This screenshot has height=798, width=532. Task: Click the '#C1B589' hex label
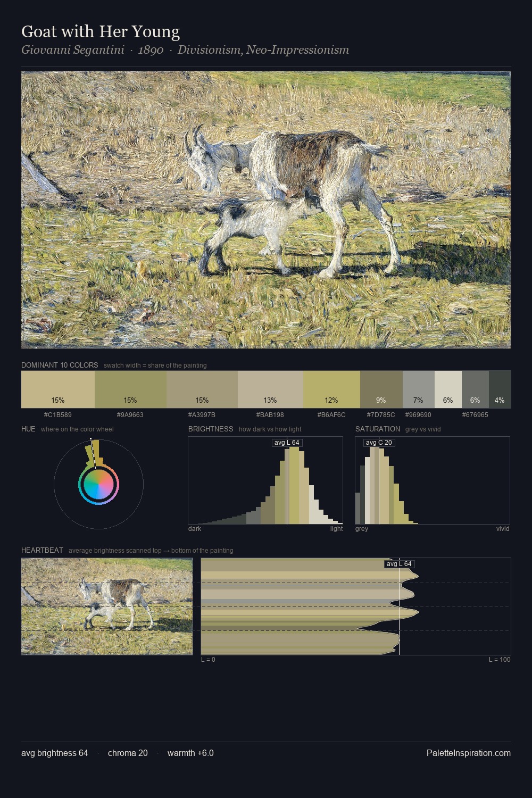[58, 415]
